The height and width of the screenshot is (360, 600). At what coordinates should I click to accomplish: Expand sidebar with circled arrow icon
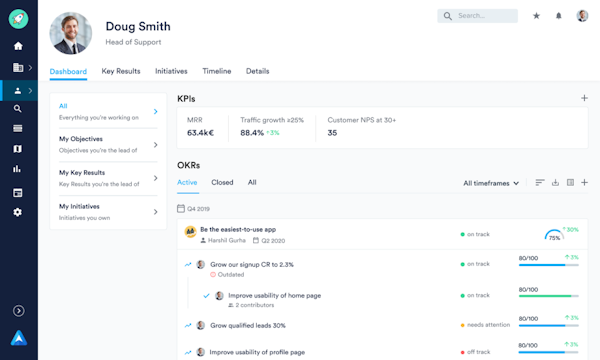pos(18,311)
